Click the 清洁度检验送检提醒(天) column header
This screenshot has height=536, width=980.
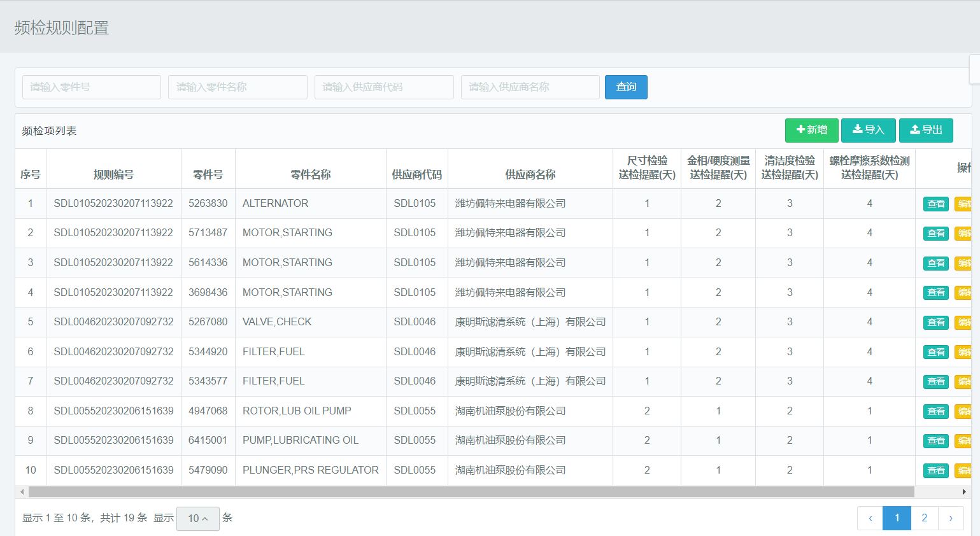tap(790, 168)
